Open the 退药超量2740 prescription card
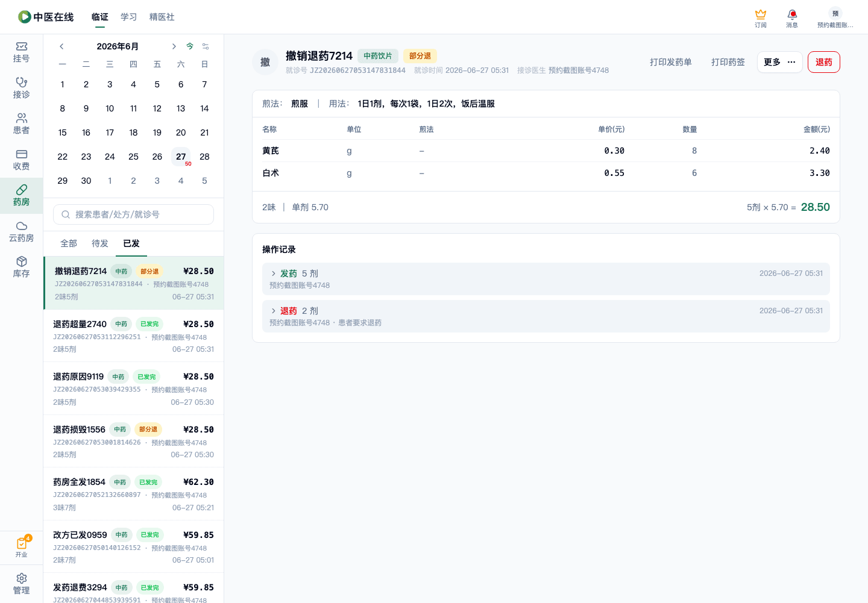Image resolution: width=868 pixels, height=603 pixels. point(134,336)
